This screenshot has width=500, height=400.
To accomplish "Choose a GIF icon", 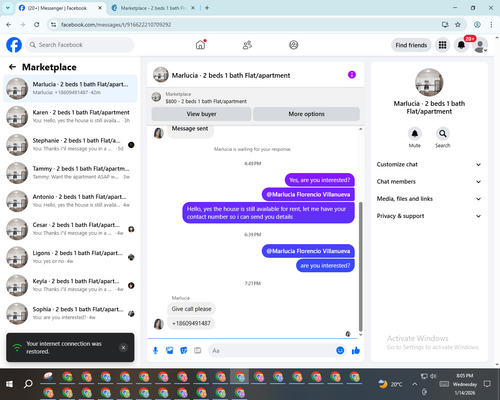I will [x=198, y=350].
